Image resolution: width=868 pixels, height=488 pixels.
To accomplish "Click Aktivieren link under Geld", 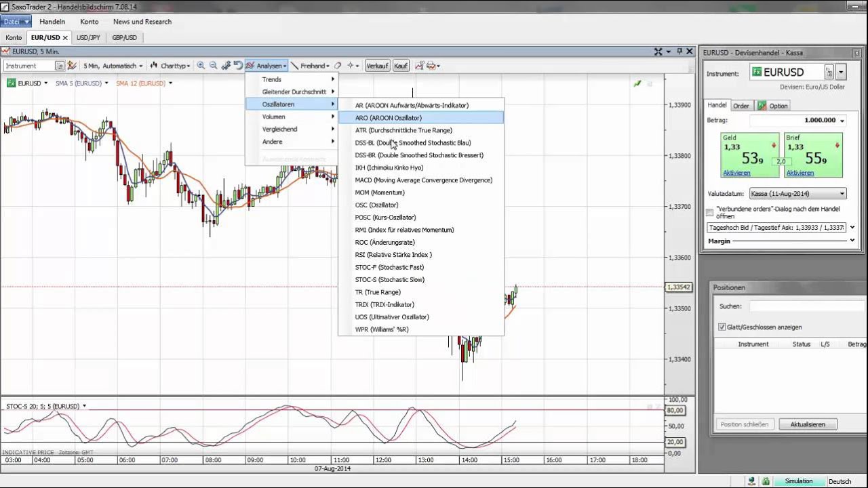I will click(736, 173).
